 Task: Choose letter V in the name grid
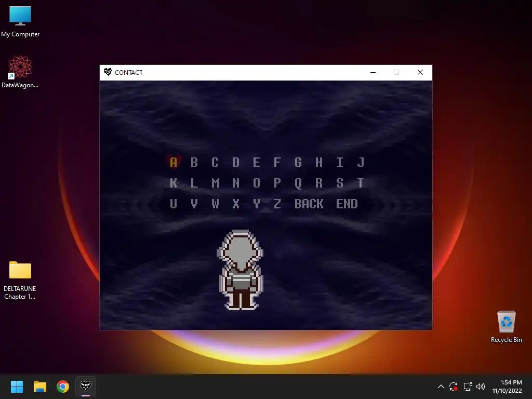click(x=194, y=204)
